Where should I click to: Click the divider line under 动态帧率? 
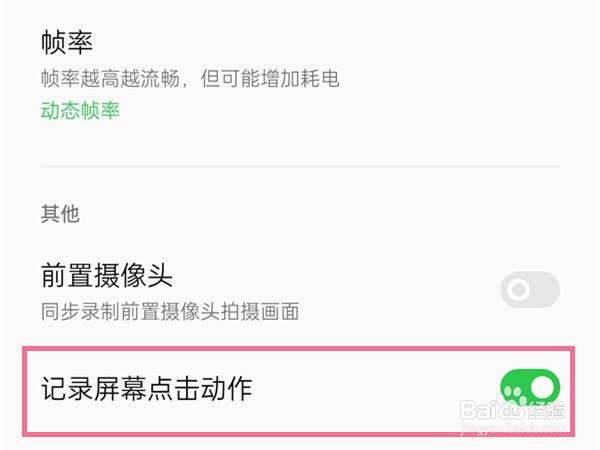coord(300,166)
